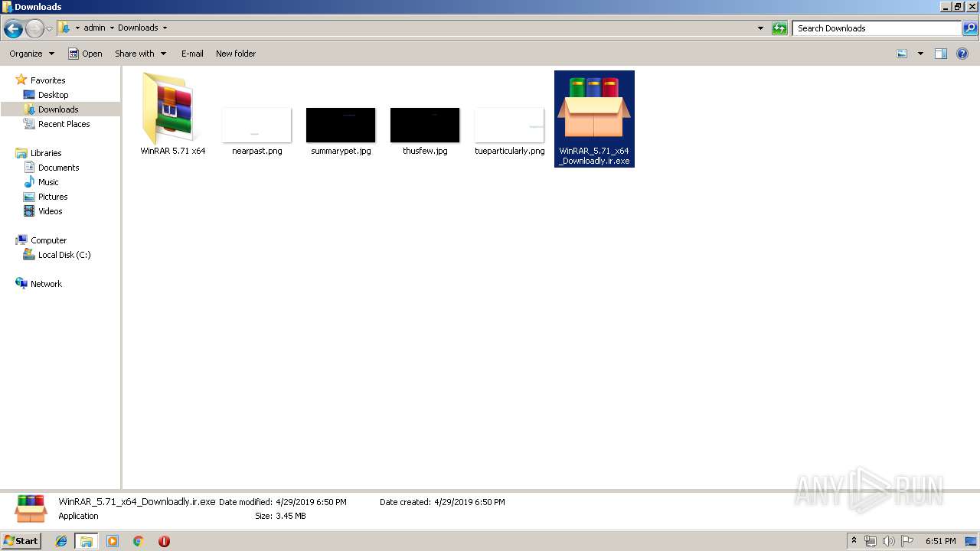Open the address bar history dropdown

[x=760, y=28]
